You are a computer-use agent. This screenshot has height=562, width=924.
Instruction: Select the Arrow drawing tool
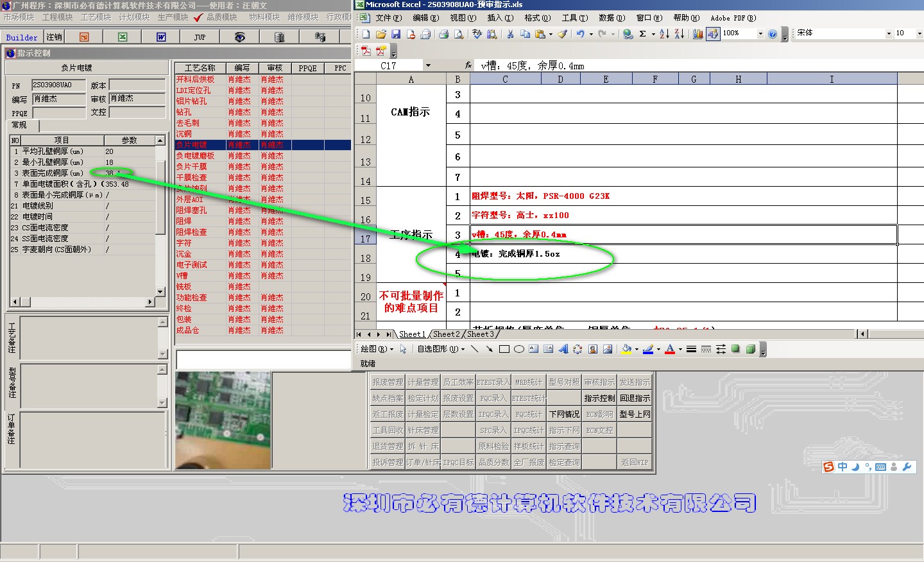click(489, 349)
